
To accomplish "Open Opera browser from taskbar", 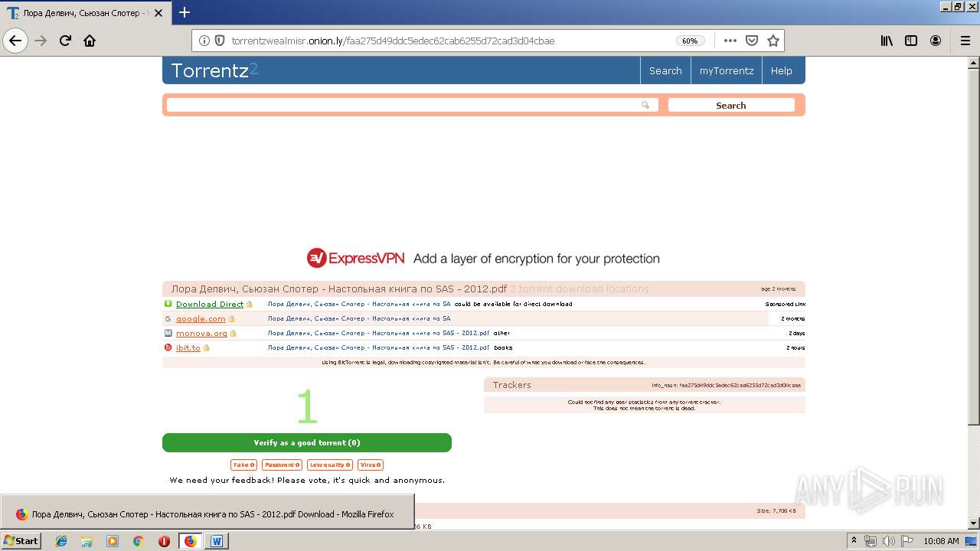I will point(164,541).
